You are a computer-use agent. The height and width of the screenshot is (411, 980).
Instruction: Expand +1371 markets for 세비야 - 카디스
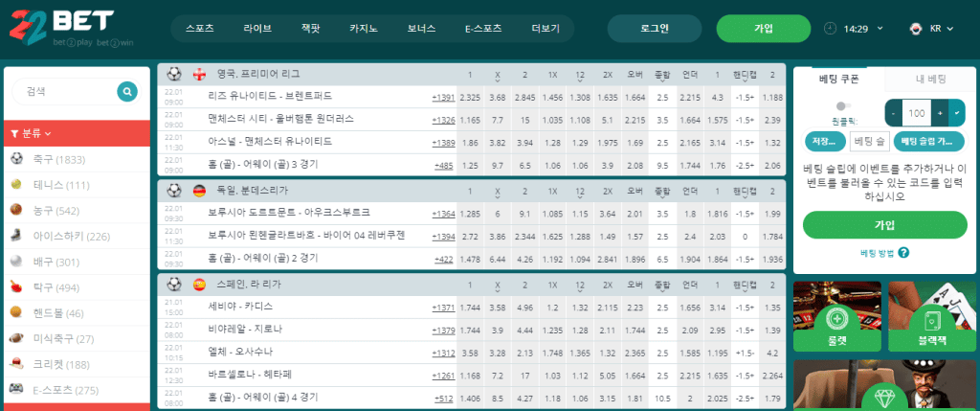click(443, 308)
